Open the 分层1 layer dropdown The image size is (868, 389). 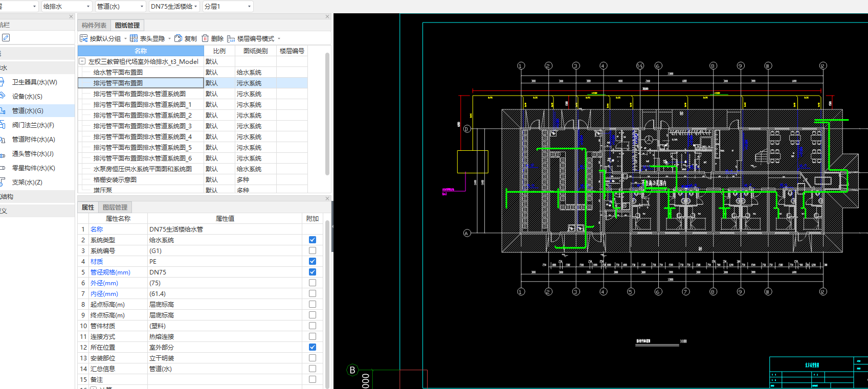point(227,6)
